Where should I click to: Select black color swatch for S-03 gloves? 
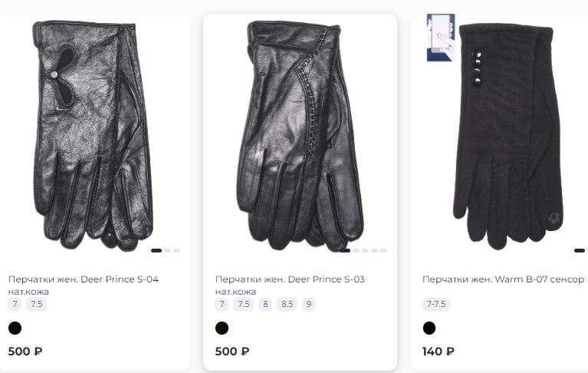(x=222, y=328)
